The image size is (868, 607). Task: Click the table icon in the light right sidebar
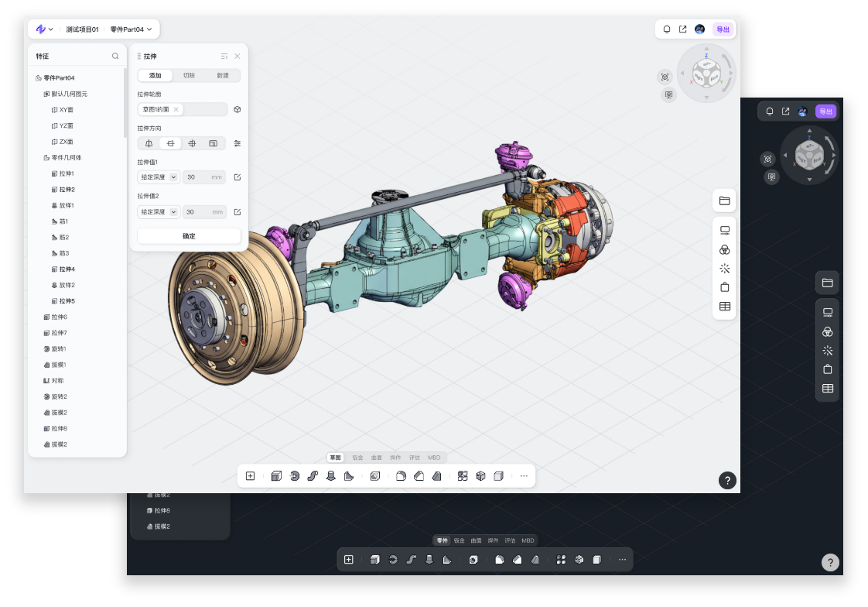coord(724,307)
